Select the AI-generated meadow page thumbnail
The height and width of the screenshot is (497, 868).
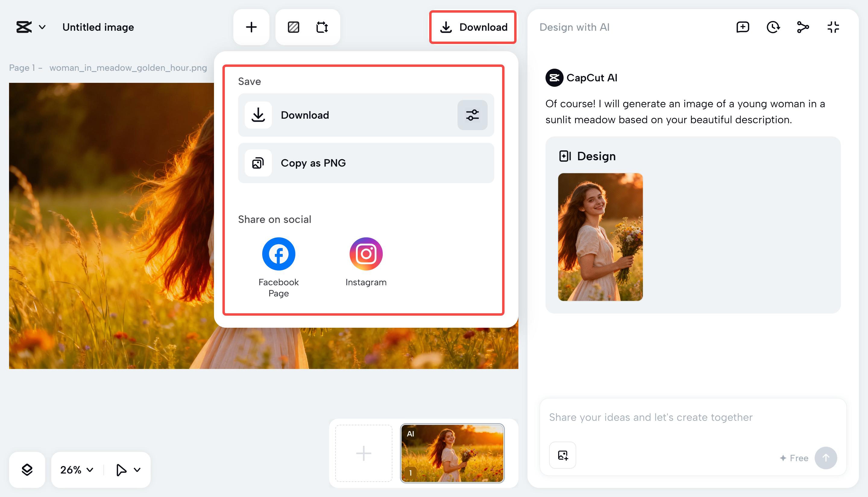(452, 453)
